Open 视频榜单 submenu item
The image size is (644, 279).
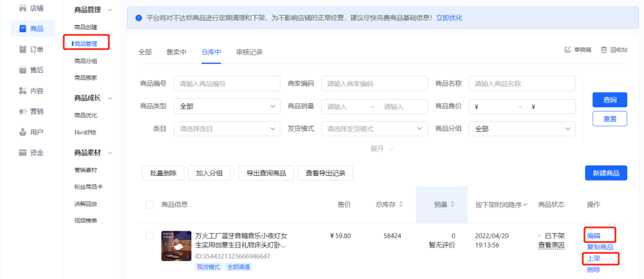pyautogui.click(x=86, y=221)
